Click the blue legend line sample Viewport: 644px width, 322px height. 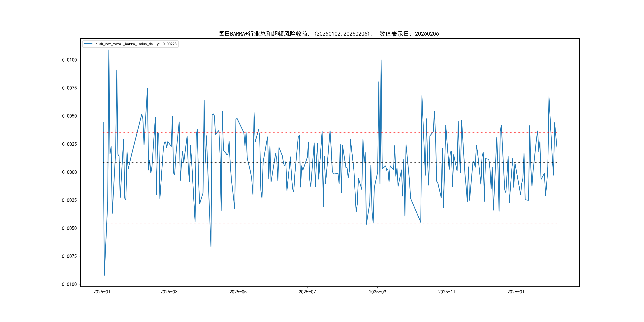[88, 44]
